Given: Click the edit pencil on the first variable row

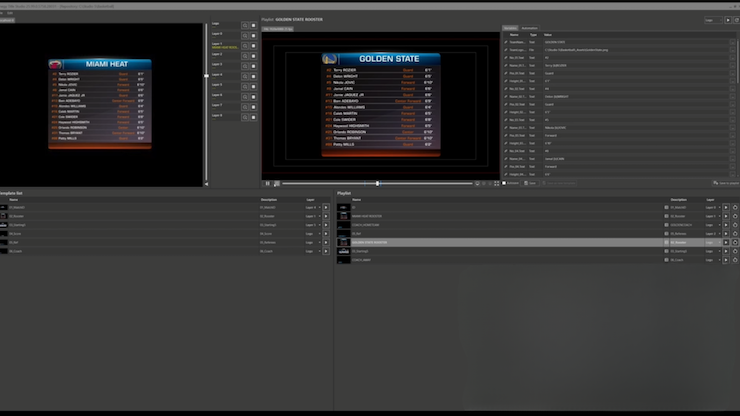Looking at the screenshot, I should (x=506, y=42).
